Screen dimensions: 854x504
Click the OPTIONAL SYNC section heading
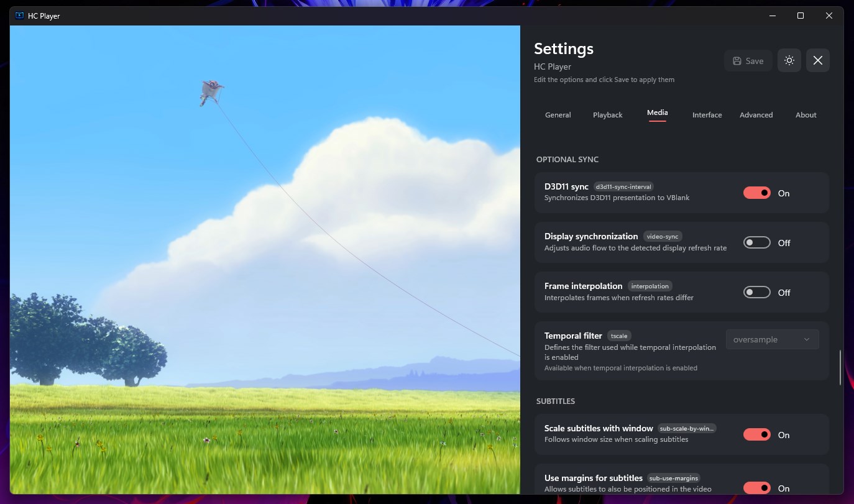pos(567,160)
